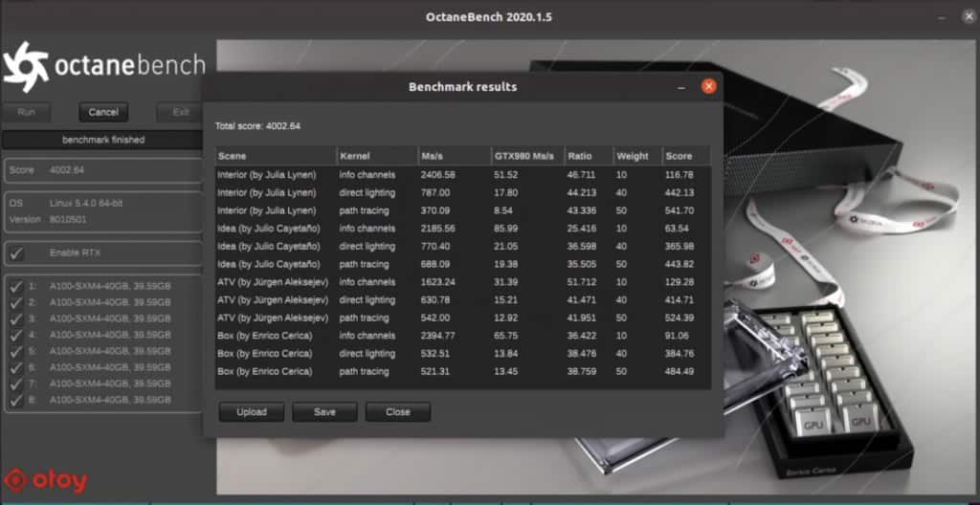The height and width of the screenshot is (505, 980).
Task: Uncheck GPU 2 A100-SXM4-40GB
Action: (17, 302)
